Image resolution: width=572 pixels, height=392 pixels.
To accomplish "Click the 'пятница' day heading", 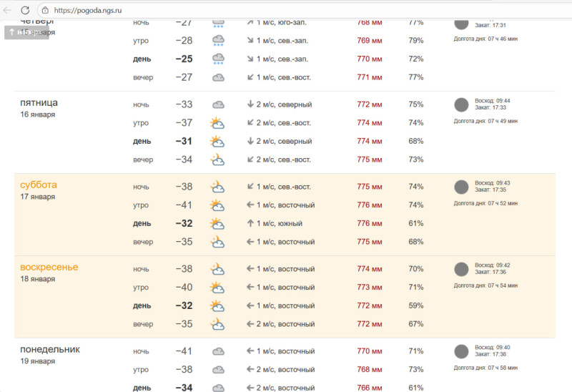I will pyautogui.click(x=39, y=102).
